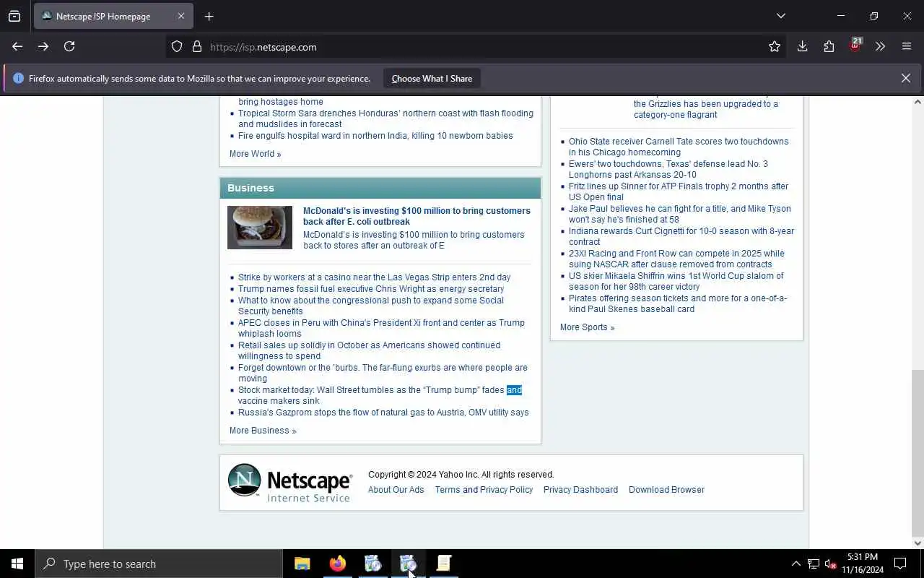Open More World link
This screenshot has width=924, height=578.
tap(255, 154)
